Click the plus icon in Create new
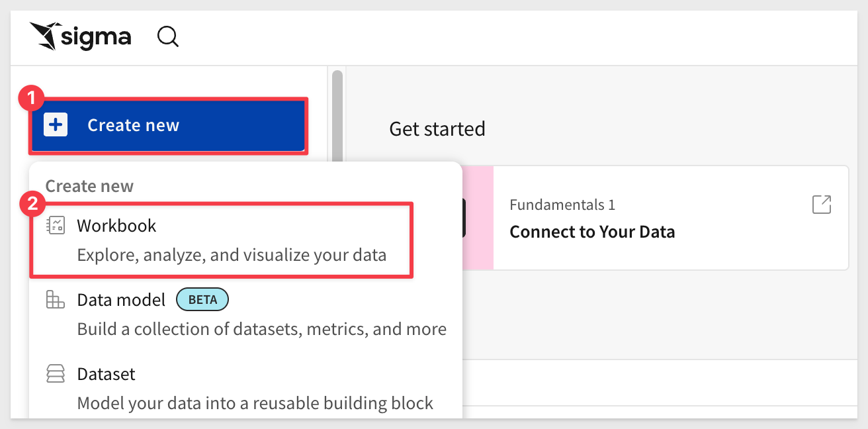This screenshot has width=868, height=429. 56,125
